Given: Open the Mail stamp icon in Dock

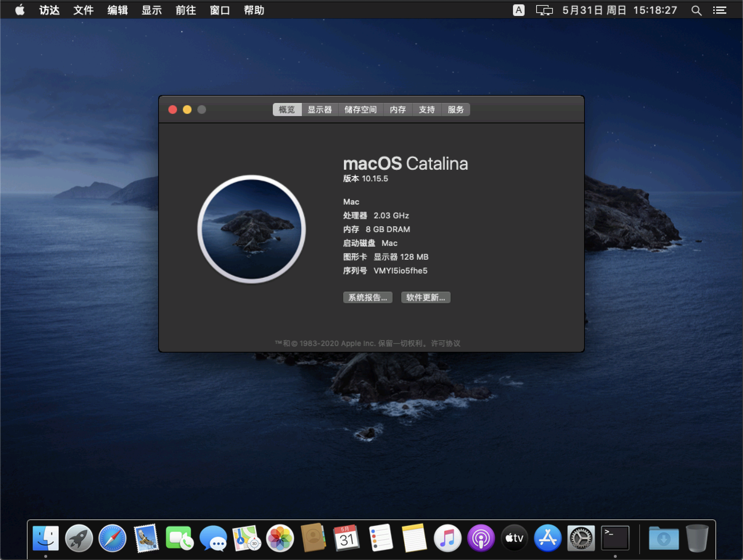Looking at the screenshot, I should pyautogui.click(x=146, y=538).
